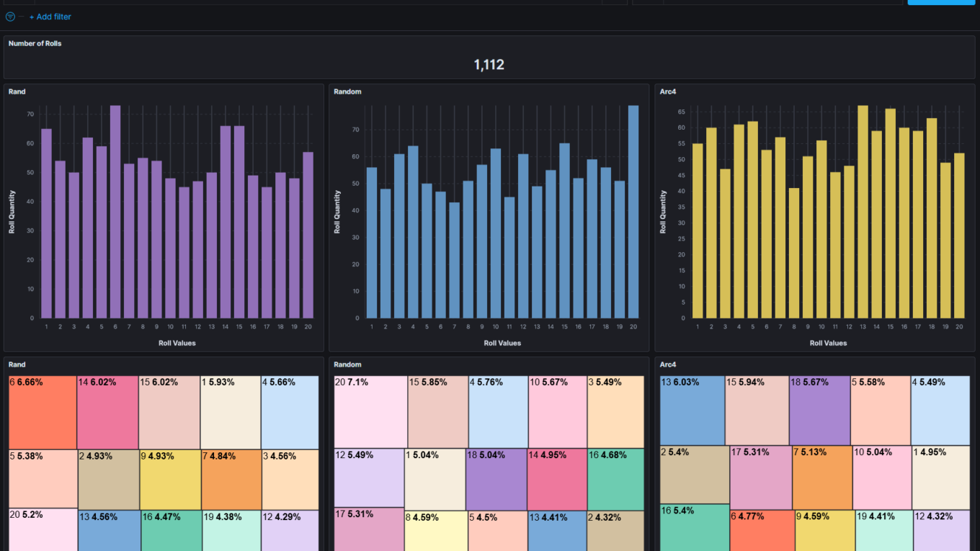Click the bar for value 15 in Arc4 bar chart

click(891, 213)
